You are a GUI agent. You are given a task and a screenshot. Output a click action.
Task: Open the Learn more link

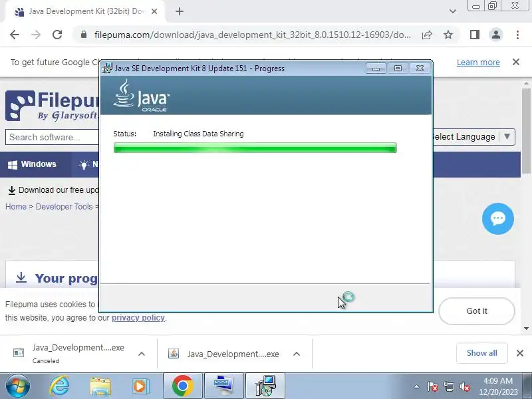click(478, 63)
